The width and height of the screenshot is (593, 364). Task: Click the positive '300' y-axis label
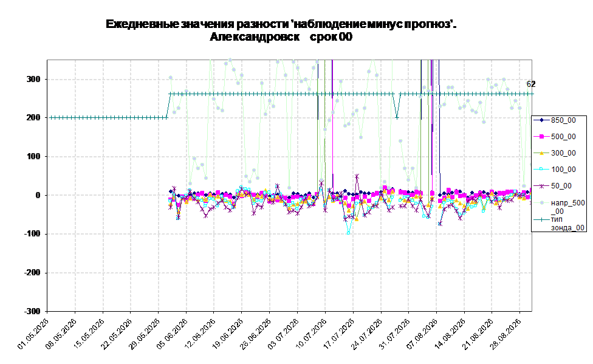pyautogui.click(x=33, y=80)
